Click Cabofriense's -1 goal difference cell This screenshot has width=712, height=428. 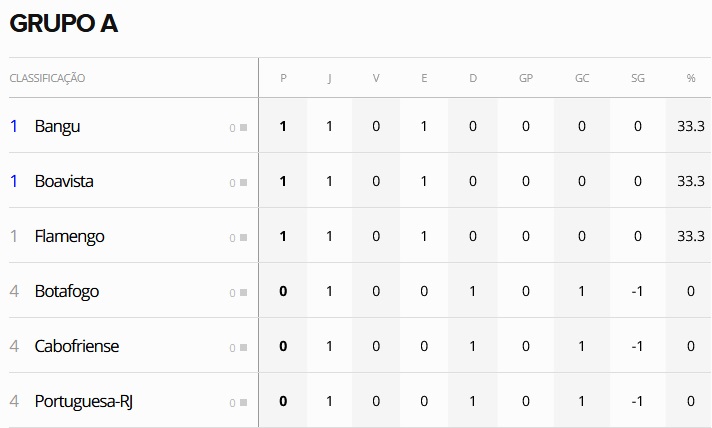638,346
